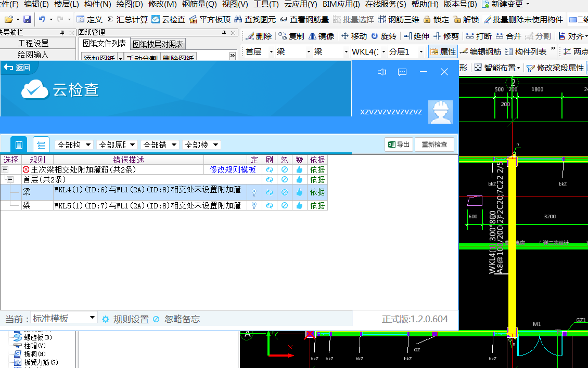The height and width of the screenshot is (368, 588).
Task: Click the user avatar in 云检查
Action: [x=441, y=112]
